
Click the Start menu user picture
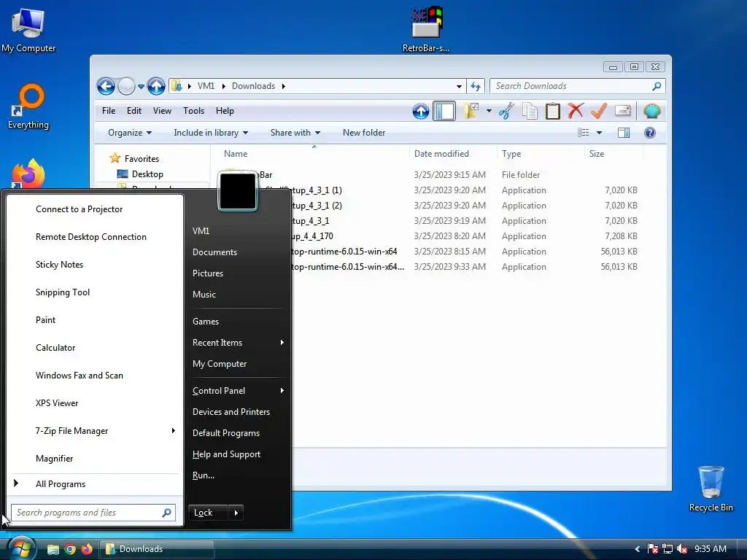(238, 190)
